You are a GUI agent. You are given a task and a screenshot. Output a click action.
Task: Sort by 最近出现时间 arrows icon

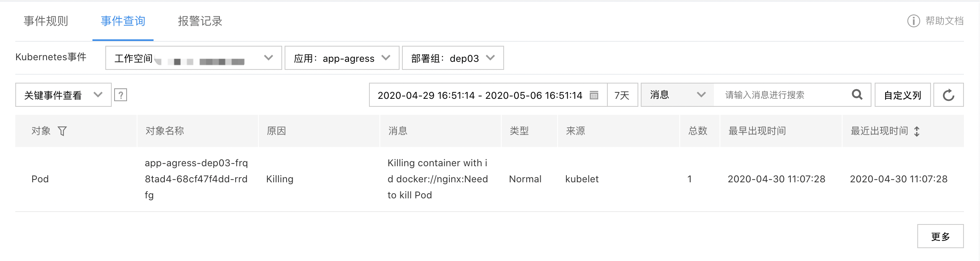[x=917, y=131]
